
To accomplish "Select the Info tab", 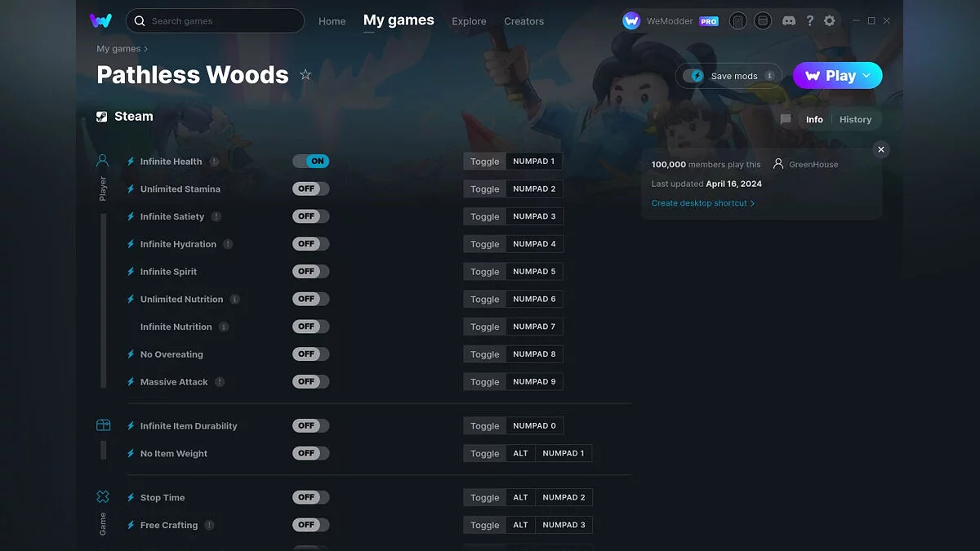I will pos(814,119).
